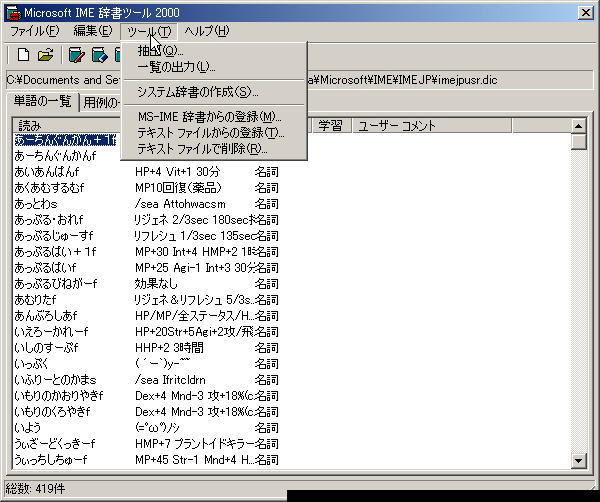Select the あっぷるびねがーf entry
The height and width of the screenshot is (502, 600).
[x=55, y=284]
